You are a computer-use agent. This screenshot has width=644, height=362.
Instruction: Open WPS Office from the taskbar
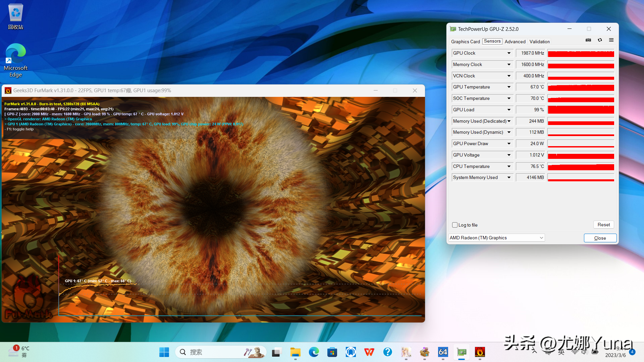tap(369, 352)
